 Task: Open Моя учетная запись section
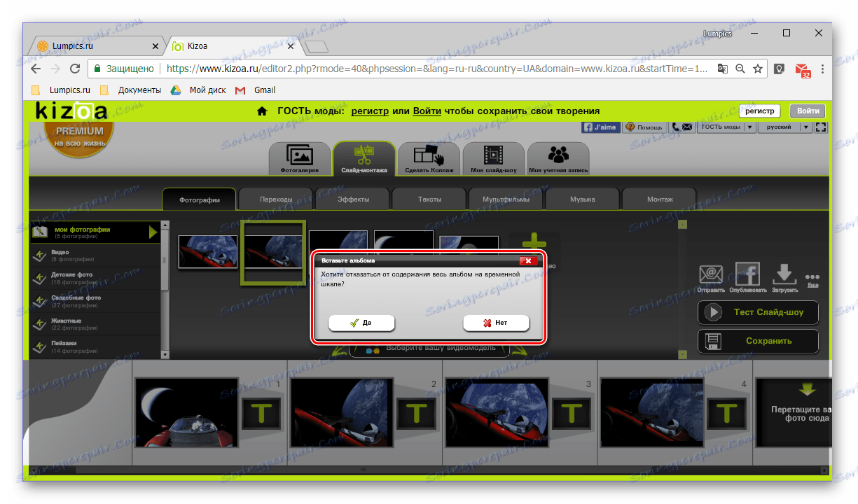tap(558, 158)
